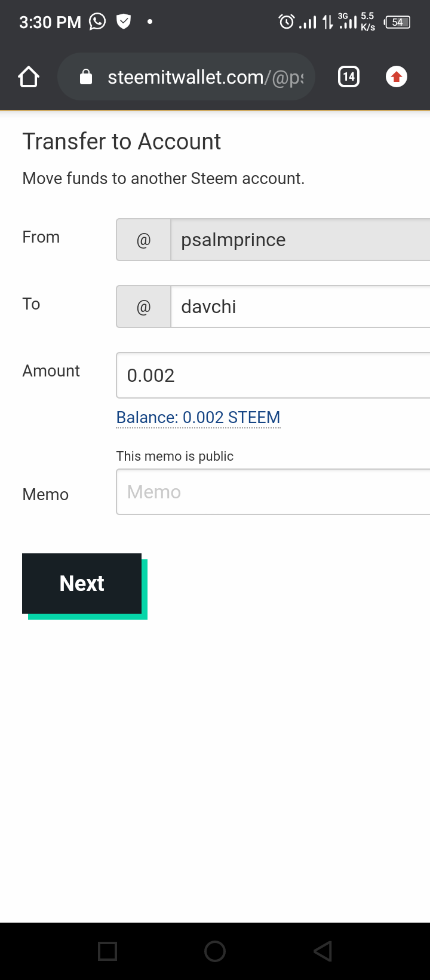430x980 pixels.
Task: Tap the browser home icon
Action: click(x=29, y=77)
